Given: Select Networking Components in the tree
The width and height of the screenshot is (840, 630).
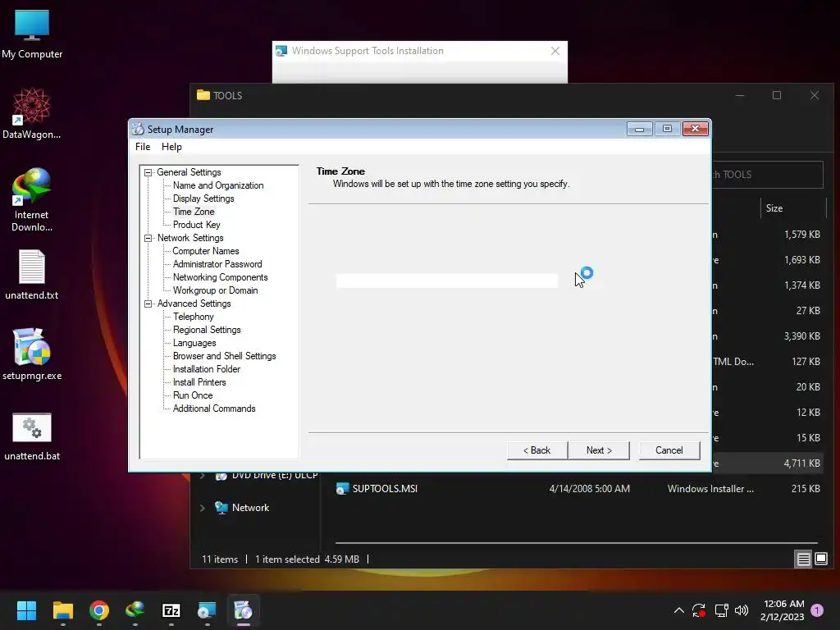Looking at the screenshot, I should pyautogui.click(x=220, y=277).
